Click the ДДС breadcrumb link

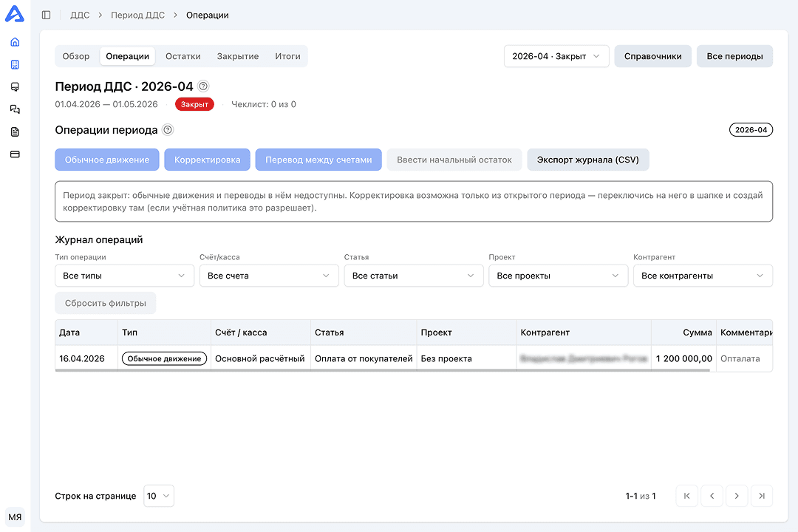[x=80, y=16]
